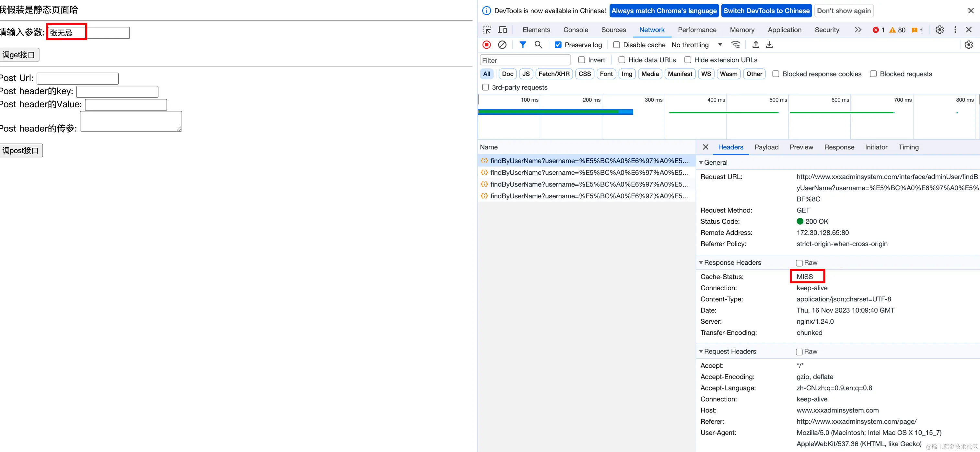Open the Payload tab
The height and width of the screenshot is (452, 980).
(766, 147)
